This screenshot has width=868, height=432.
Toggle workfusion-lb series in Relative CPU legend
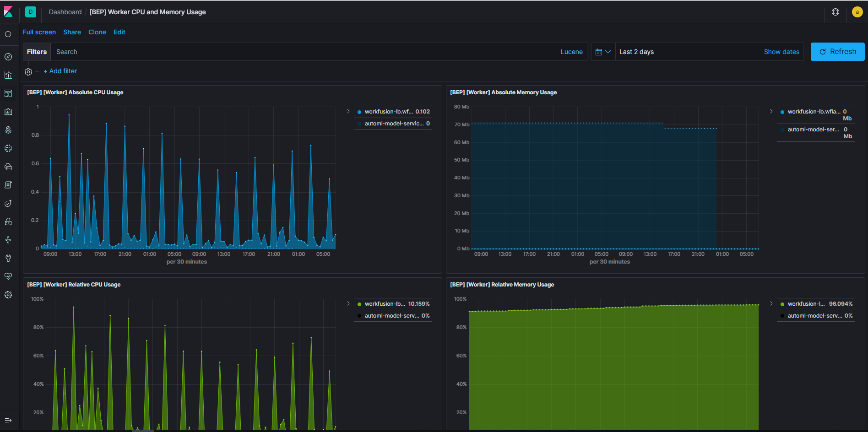click(394, 304)
